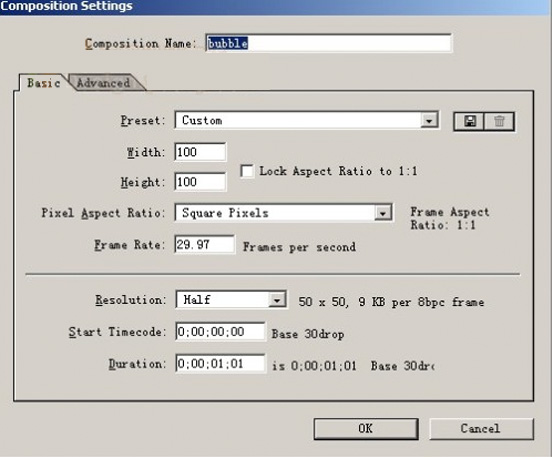Viewport: 553px width, 458px height.
Task: Open the Resolution dropdown arrow
Action: point(277,300)
